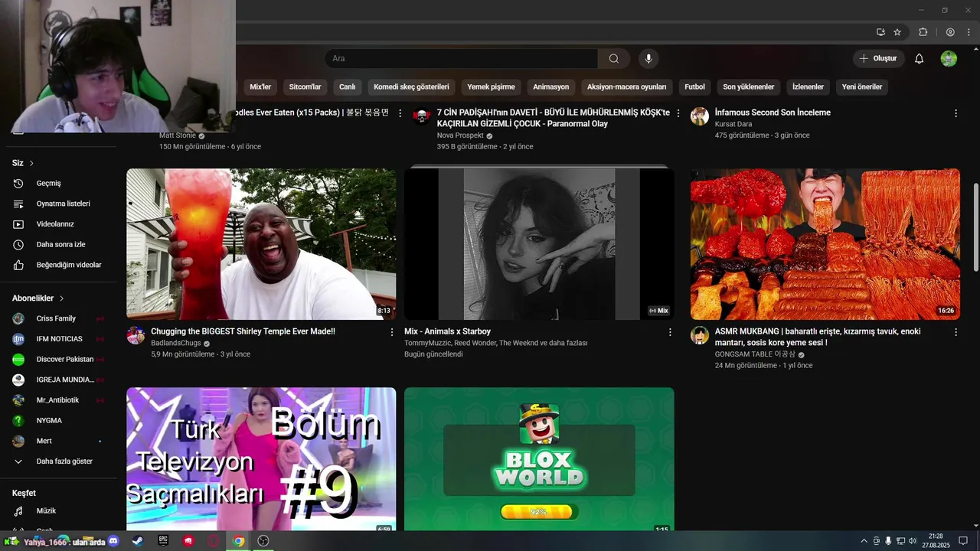Image resolution: width=980 pixels, height=551 pixels.
Task: Open more options for ASMR MUKBANG video
Action: coord(955,332)
